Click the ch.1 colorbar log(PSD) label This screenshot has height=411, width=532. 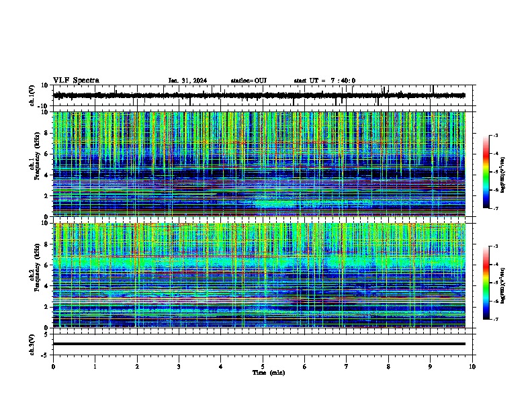(x=502, y=175)
